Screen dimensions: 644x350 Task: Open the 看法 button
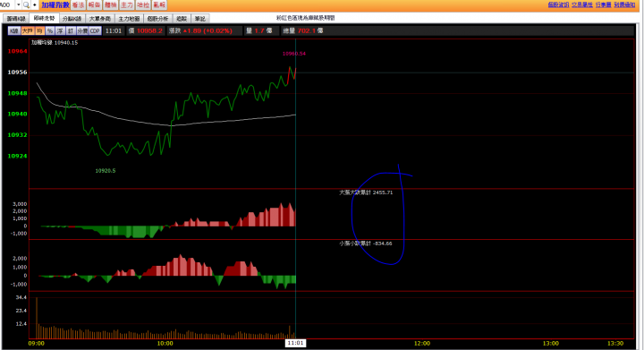click(x=78, y=5)
